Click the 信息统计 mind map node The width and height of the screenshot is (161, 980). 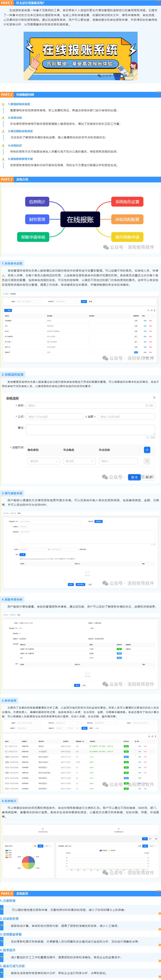[x=37, y=202]
